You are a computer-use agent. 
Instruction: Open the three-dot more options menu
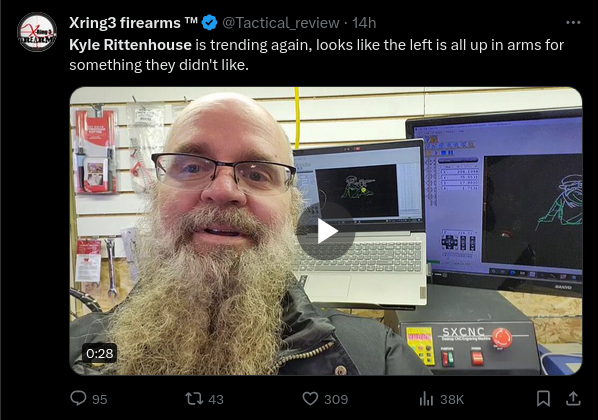click(x=573, y=23)
